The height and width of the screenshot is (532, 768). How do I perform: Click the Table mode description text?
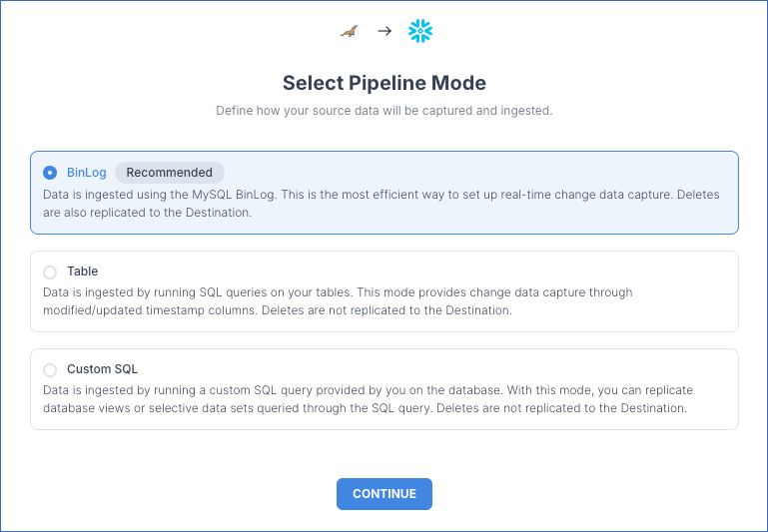339,301
